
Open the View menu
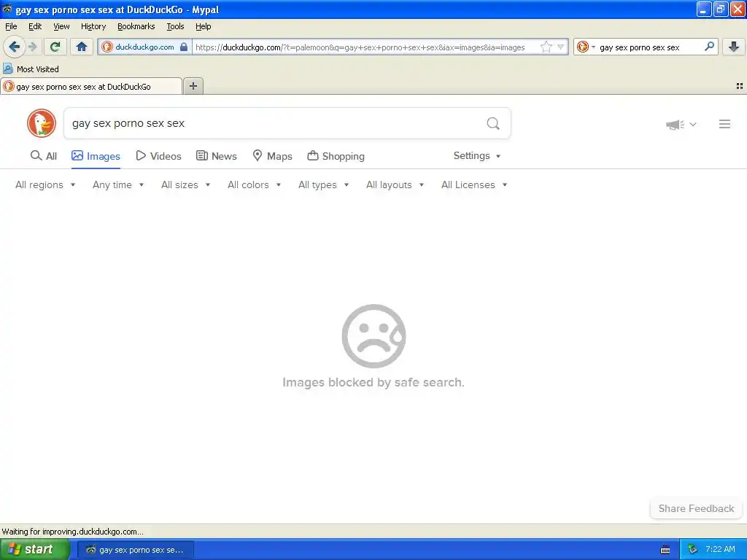[x=61, y=26]
